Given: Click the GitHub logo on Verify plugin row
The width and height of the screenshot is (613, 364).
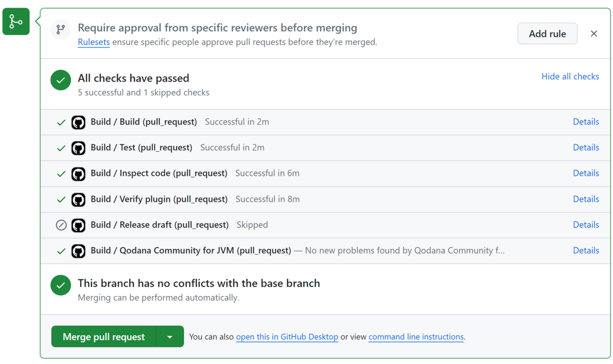Looking at the screenshot, I should (x=78, y=200).
